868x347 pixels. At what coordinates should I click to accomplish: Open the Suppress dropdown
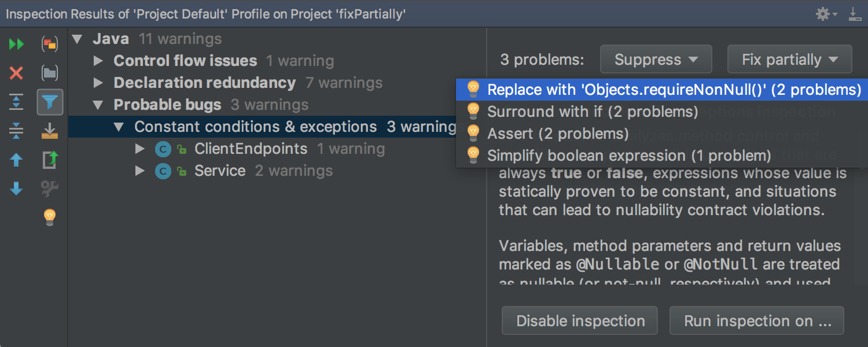656,60
